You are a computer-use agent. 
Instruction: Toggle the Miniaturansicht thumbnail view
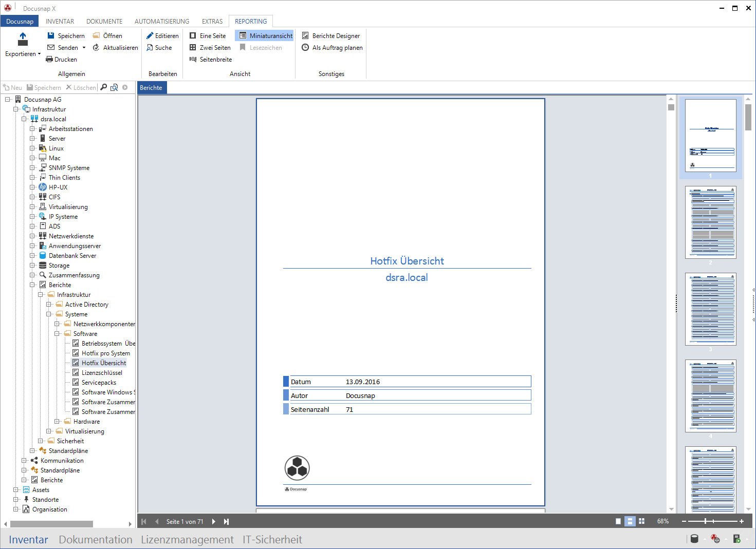265,36
